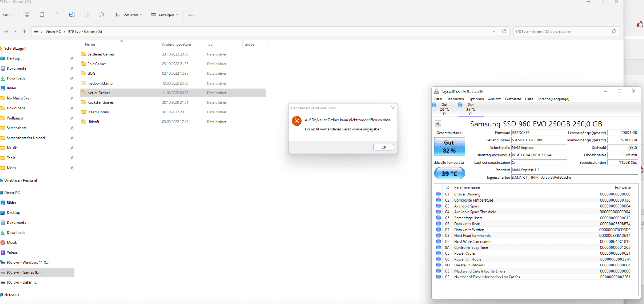Click the previous-disk arrow in CrystalDiskInfo
Viewport: 644px width, 304px height.
coord(438,124)
